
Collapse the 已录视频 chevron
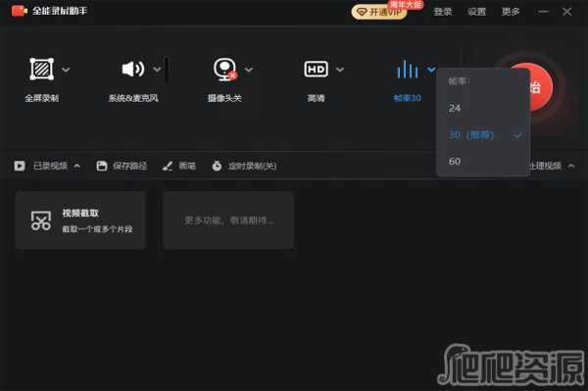click(x=77, y=166)
